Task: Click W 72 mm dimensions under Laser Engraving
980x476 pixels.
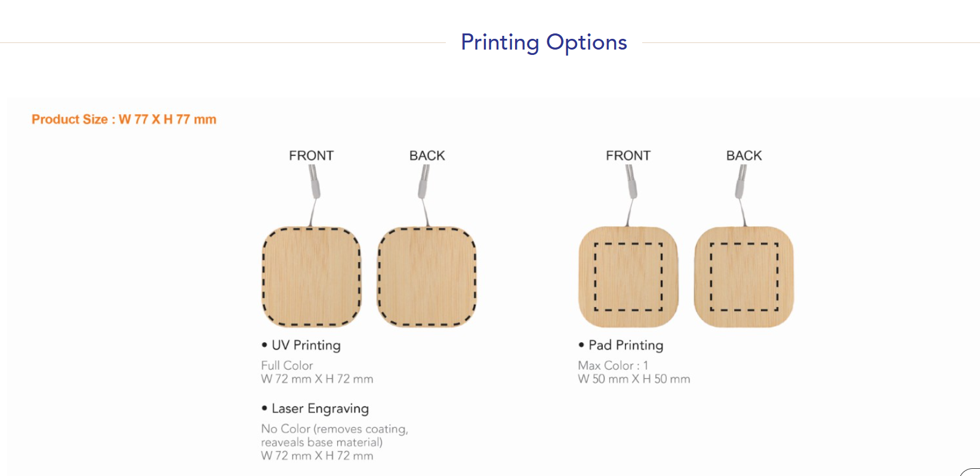Action: (317, 456)
